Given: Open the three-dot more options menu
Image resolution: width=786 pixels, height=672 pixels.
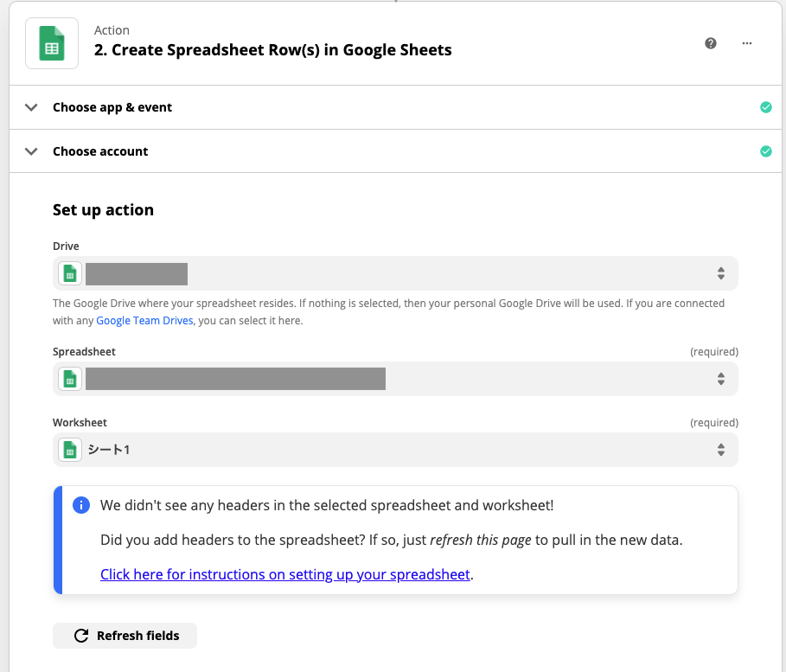Looking at the screenshot, I should [x=747, y=43].
